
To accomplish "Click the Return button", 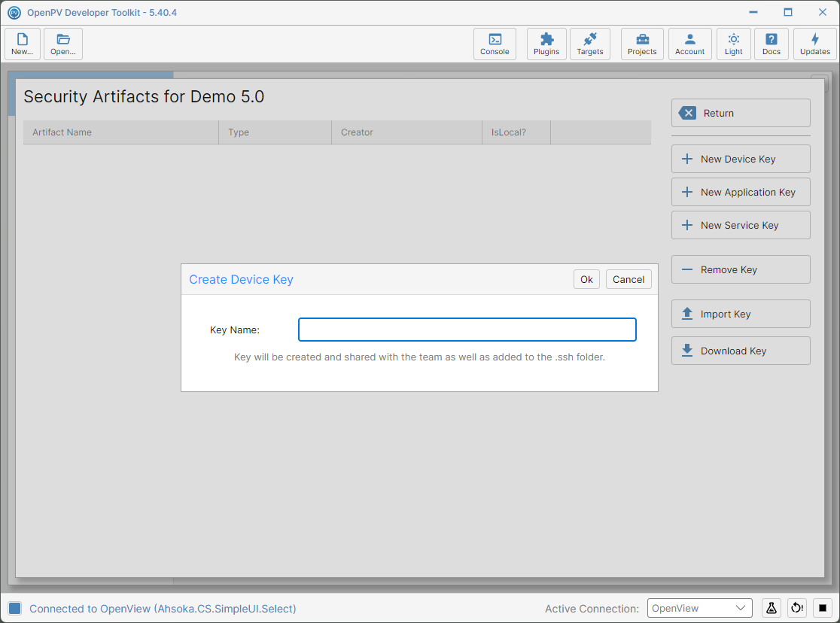I will (x=741, y=113).
